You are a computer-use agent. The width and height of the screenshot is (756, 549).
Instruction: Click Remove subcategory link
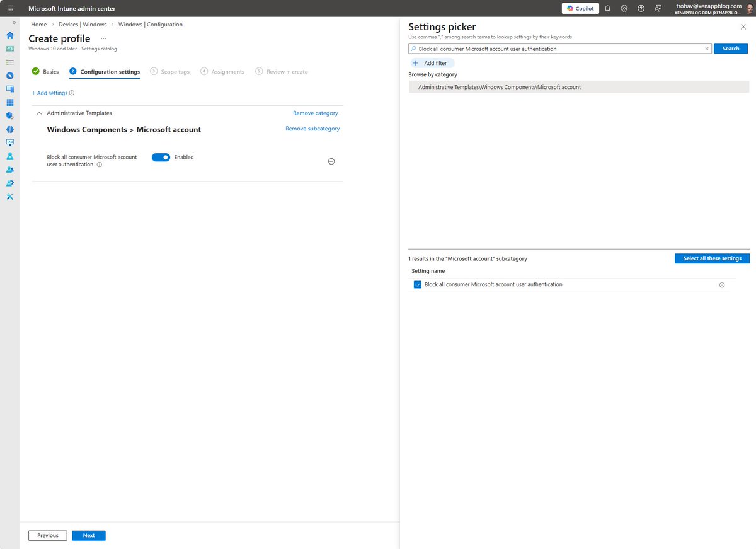tap(312, 129)
